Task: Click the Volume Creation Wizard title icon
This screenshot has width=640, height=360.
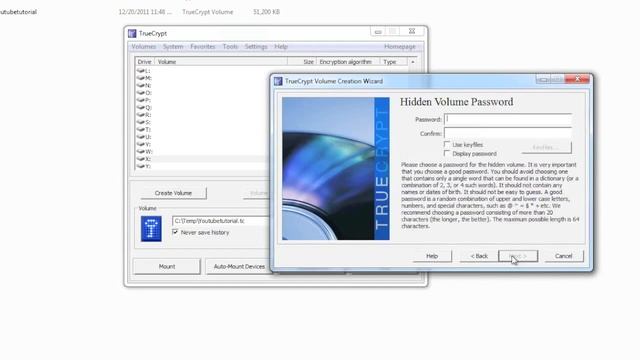Action: coord(278,81)
